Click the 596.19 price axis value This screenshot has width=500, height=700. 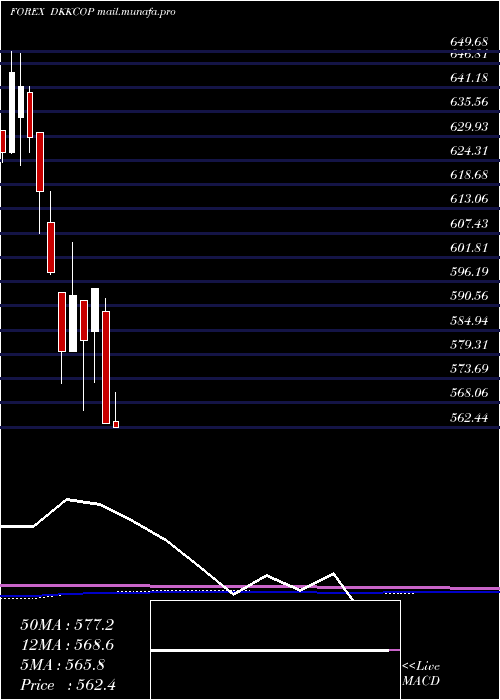(x=469, y=272)
